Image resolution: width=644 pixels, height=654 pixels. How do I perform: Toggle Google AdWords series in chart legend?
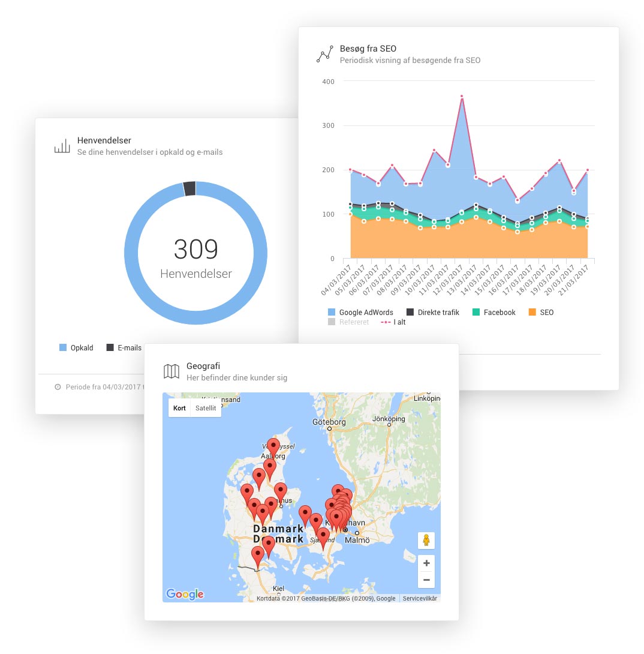[x=360, y=313]
